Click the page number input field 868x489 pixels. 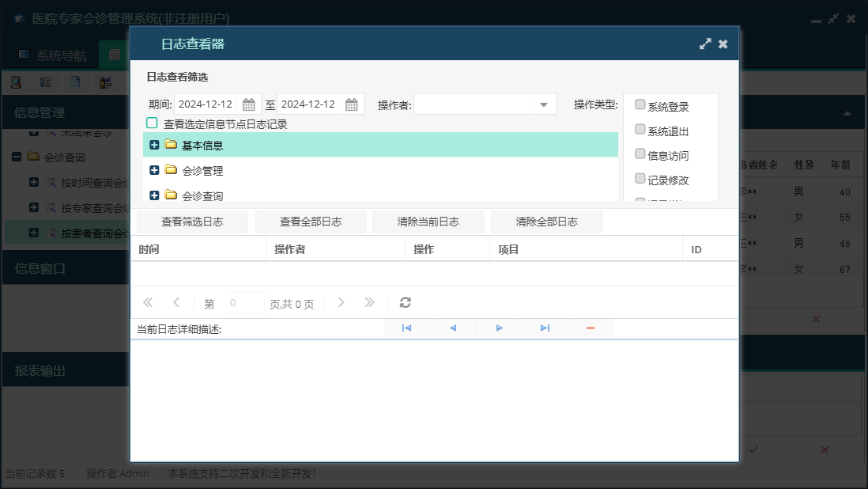coord(245,303)
